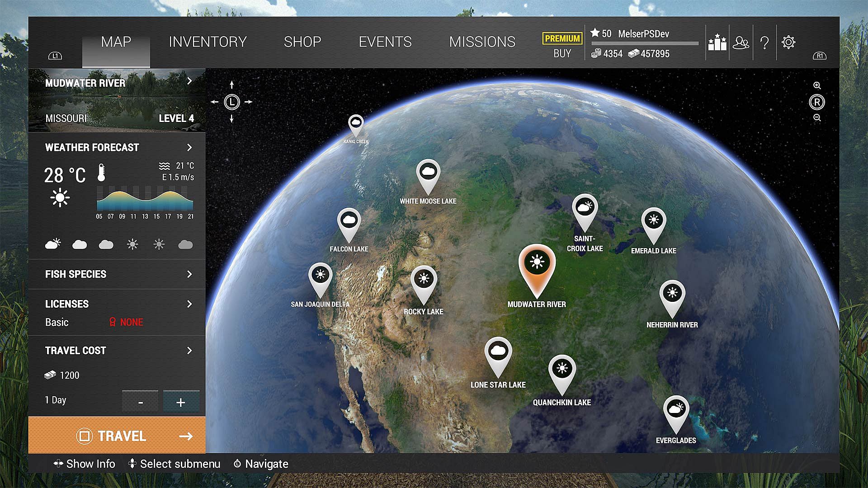This screenshot has width=868, height=488.
Task: Open the Missions tab
Action: pos(482,42)
